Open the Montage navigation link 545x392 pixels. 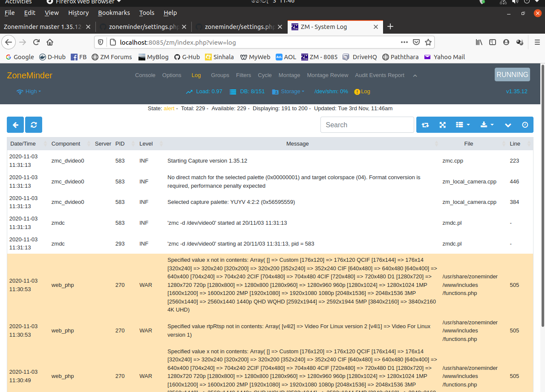tap(289, 75)
